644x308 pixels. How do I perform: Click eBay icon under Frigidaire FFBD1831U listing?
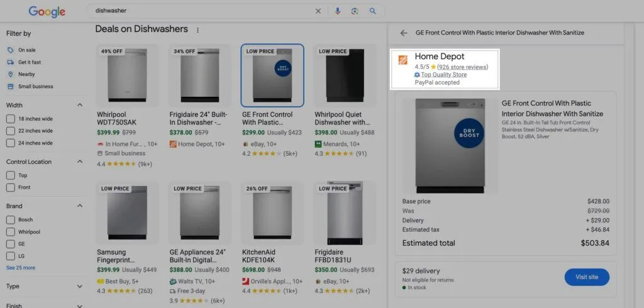pyautogui.click(x=318, y=282)
